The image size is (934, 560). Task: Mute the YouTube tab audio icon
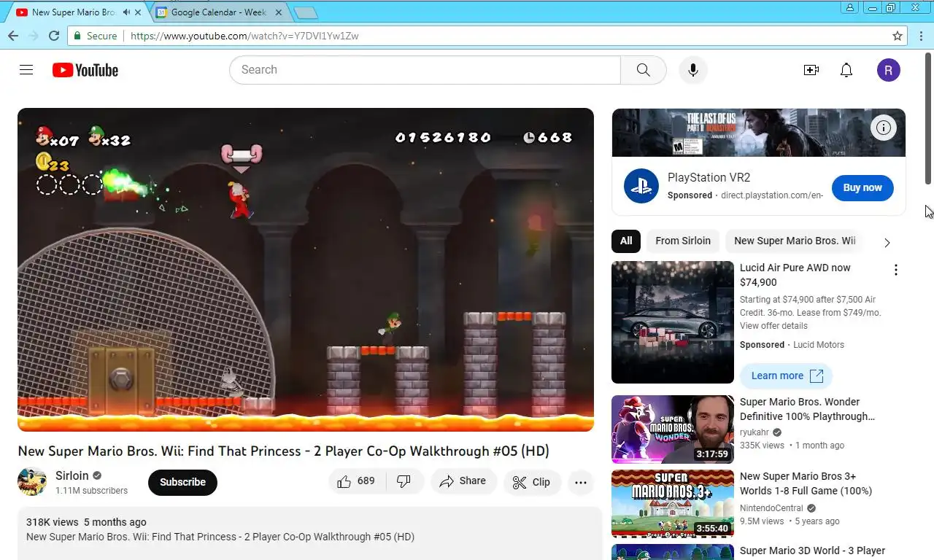coord(127,12)
